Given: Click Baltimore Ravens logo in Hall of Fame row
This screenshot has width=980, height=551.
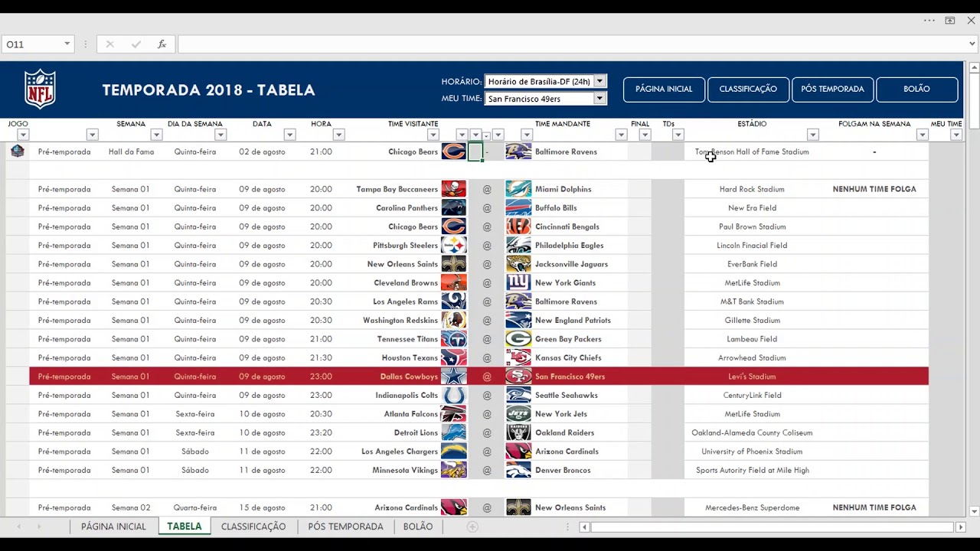Looking at the screenshot, I should click(x=518, y=152).
